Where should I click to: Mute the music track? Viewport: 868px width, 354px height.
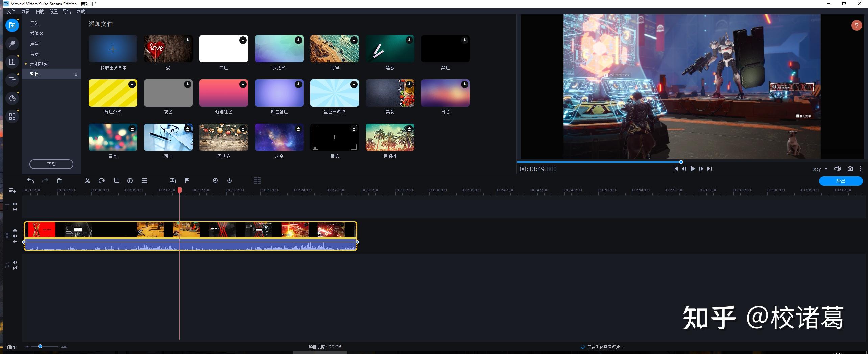(x=15, y=262)
